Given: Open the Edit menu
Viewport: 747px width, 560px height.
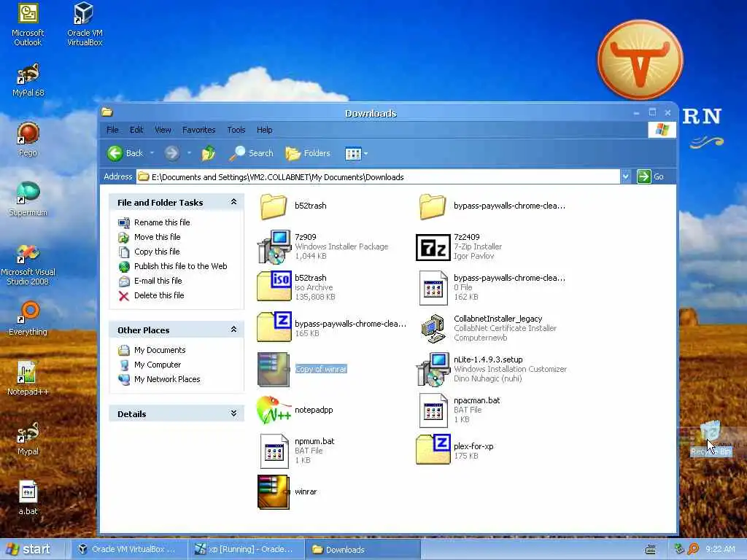Looking at the screenshot, I should pyautogui.click(x=136, y=130).
